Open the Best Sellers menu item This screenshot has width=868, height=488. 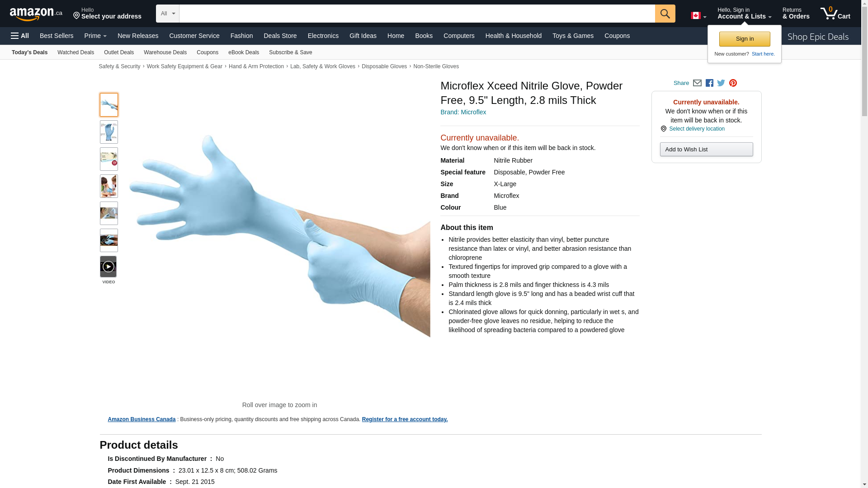(x=57, y=36)
